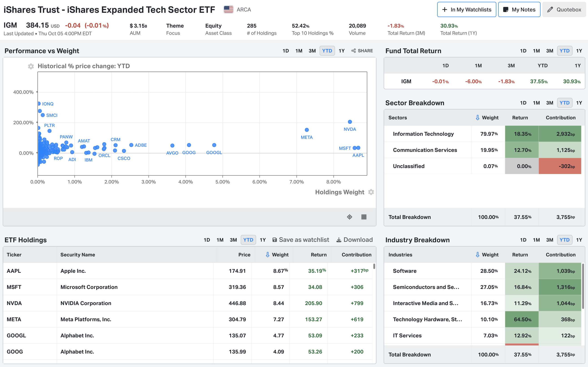
Task: Click the US flag icon beside ARCA
Action: (228, 9)
